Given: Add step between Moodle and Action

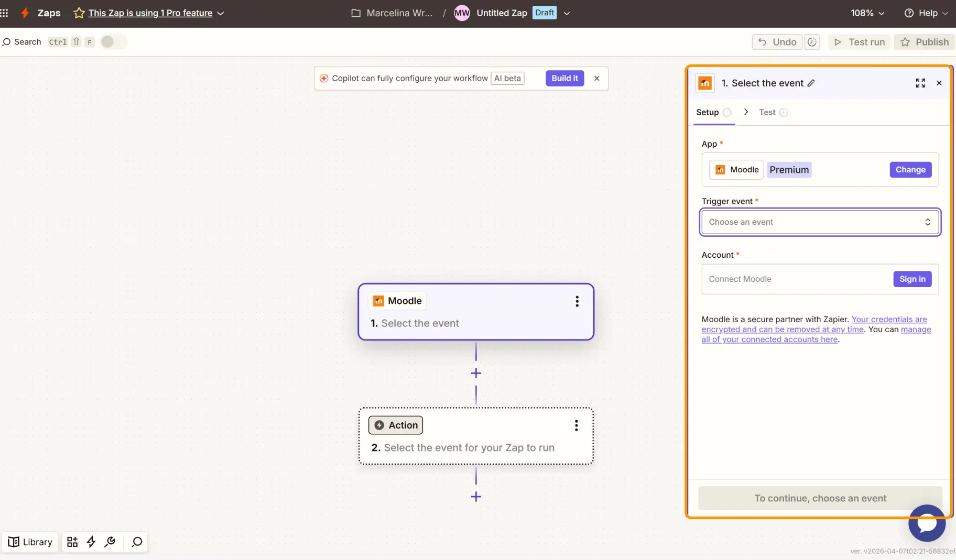Looking at the screenshot, I should pos(476,374).
